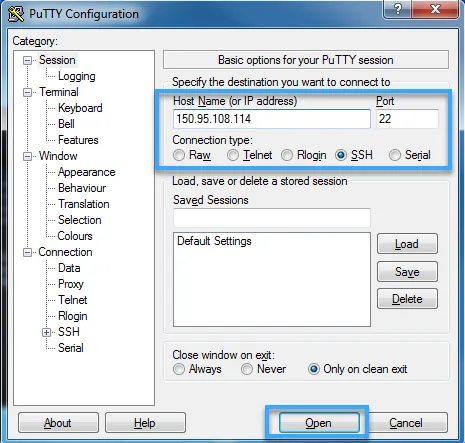Expand the SSH tree node
The image size is (465, 443).
click(46, 332)
